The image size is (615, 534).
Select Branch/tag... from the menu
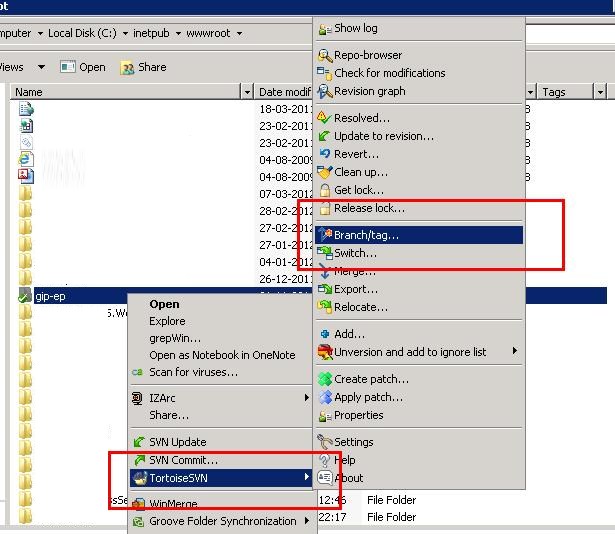(x=366, y=235)
